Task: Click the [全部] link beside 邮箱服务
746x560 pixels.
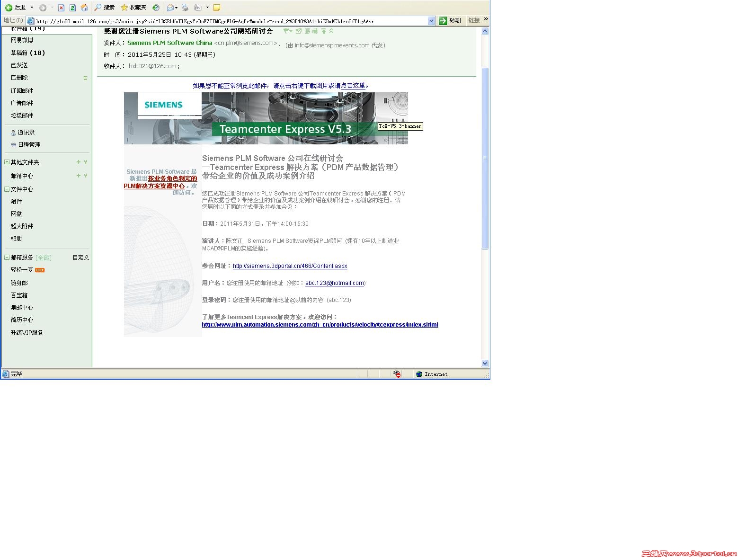Action: [44, 258]
